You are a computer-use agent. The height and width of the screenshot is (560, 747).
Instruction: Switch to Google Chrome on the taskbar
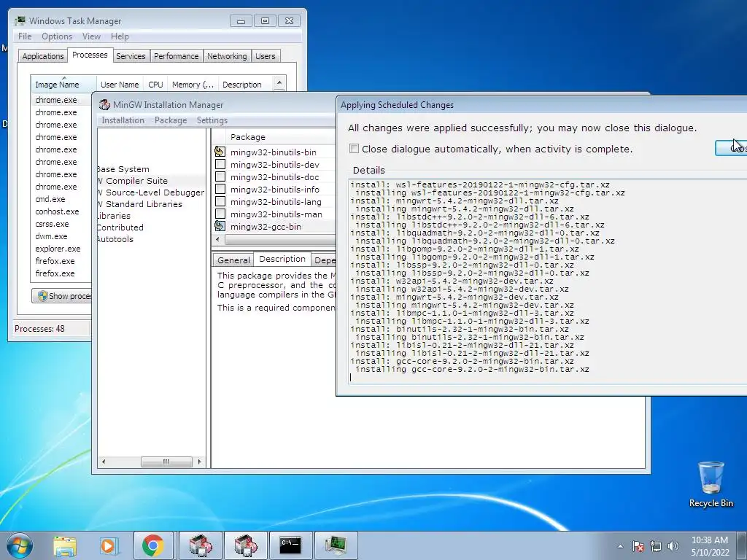tap(152, 545)
